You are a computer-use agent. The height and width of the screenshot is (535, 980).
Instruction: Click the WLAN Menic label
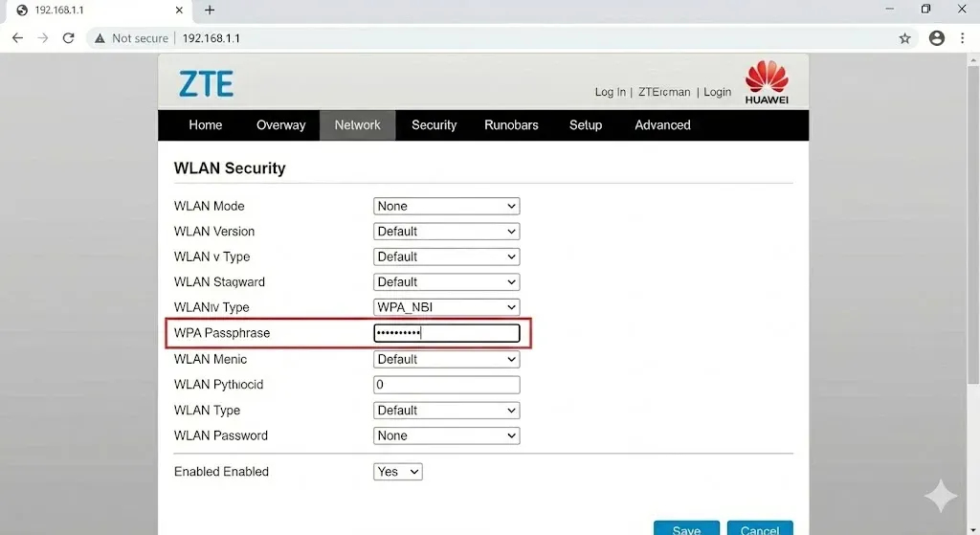pyautogui.click(x=210, y=359)
